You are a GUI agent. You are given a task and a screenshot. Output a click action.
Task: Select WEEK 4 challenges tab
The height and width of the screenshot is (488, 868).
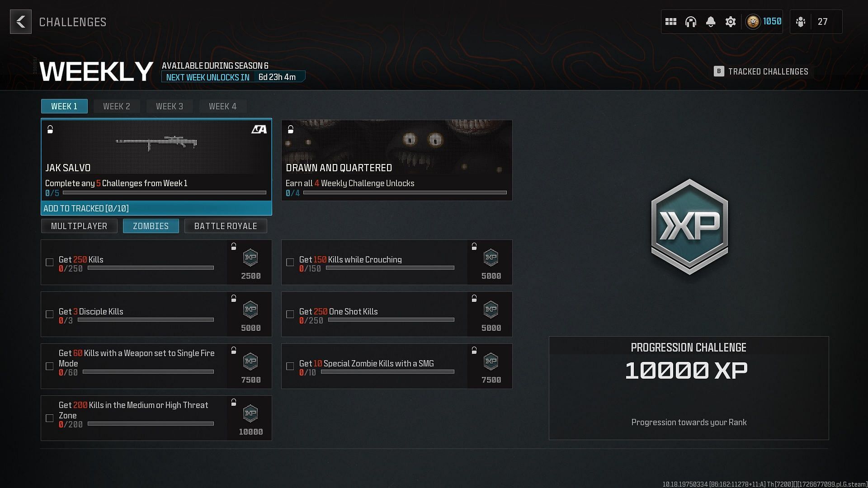222,107
